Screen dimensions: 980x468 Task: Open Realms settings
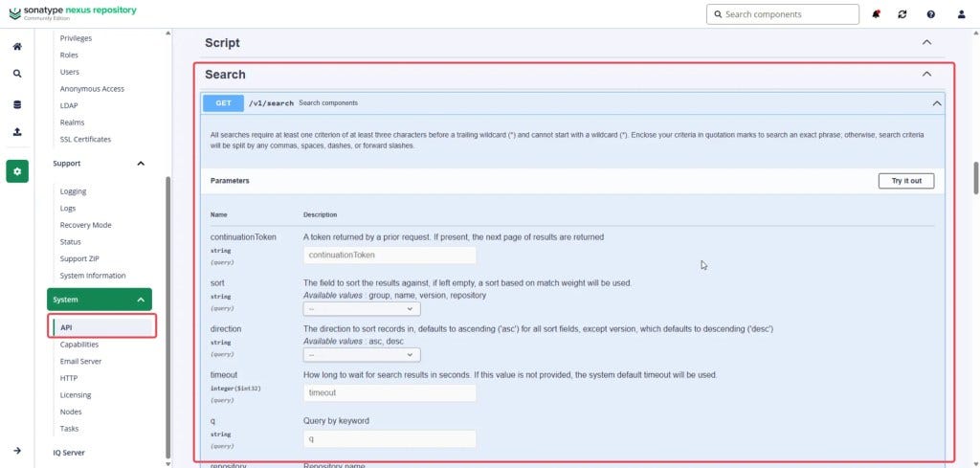pos(72,123)
